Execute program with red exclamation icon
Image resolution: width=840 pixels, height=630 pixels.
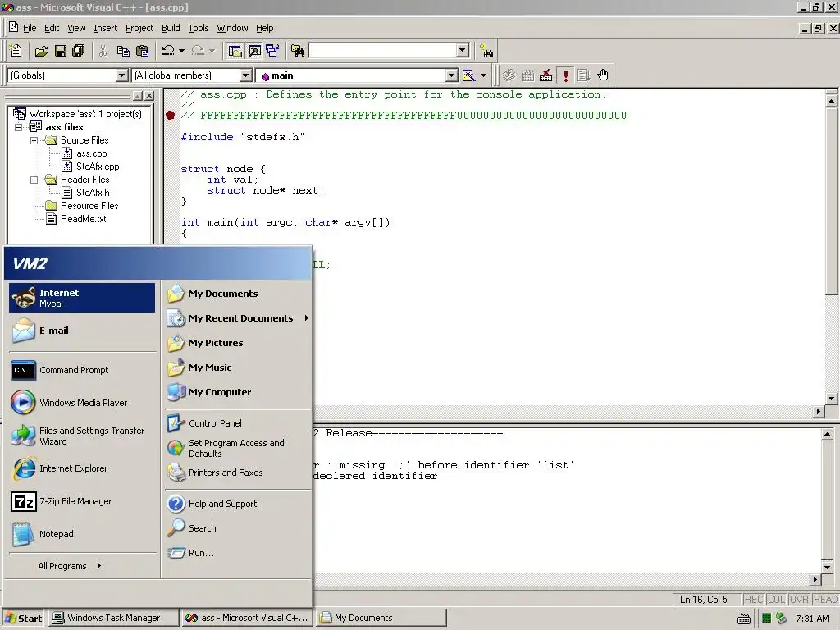point(565,75)
